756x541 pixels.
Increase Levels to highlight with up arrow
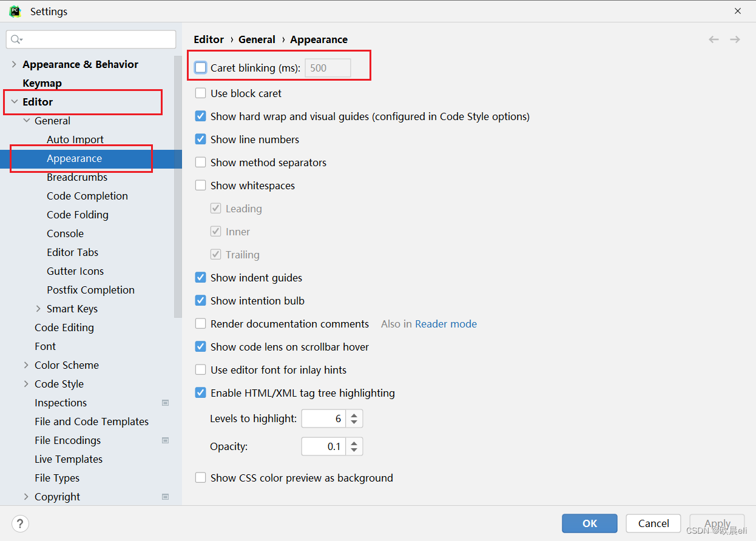tap(354, 415)
